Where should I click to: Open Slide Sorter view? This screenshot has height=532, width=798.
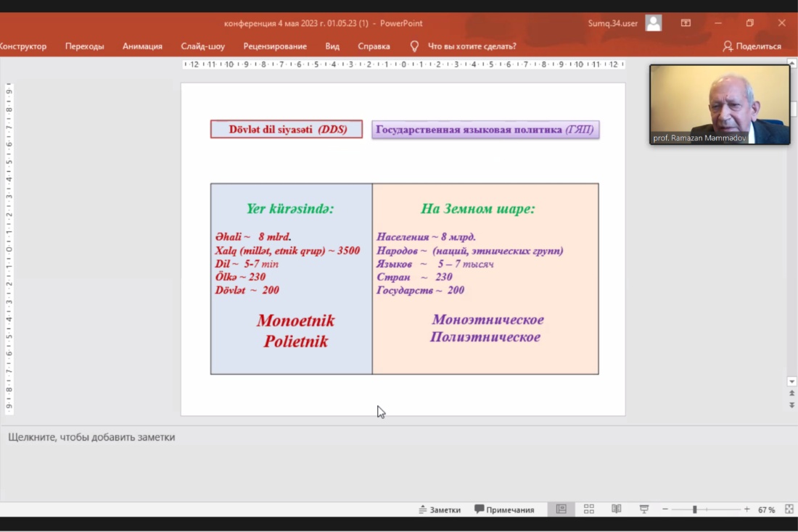coord(589,510)
